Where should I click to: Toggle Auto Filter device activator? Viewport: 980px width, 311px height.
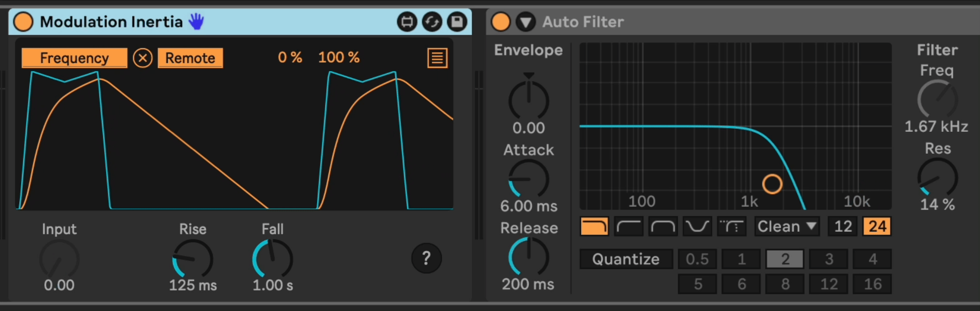(x=501, y=22)
